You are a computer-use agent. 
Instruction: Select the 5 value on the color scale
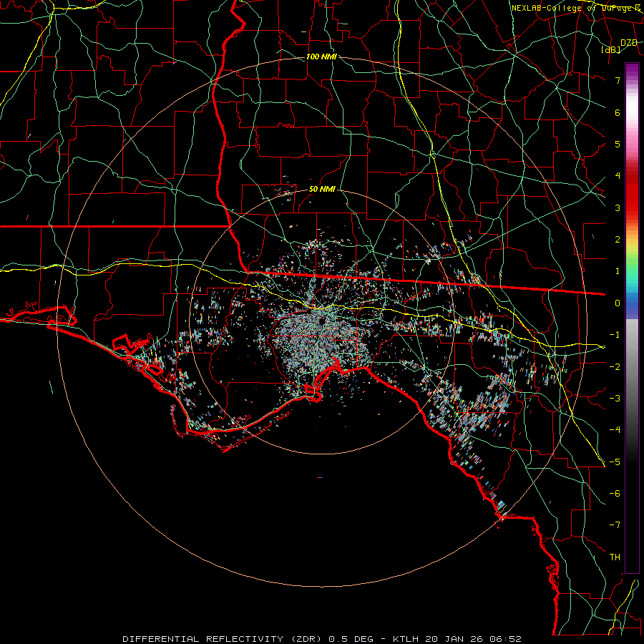point(618,144)
